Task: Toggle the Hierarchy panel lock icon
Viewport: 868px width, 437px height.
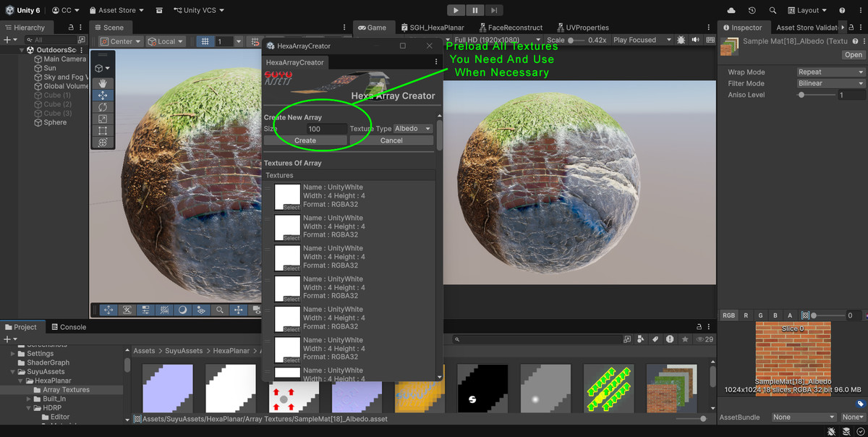Action: click(x=71, y=27)
